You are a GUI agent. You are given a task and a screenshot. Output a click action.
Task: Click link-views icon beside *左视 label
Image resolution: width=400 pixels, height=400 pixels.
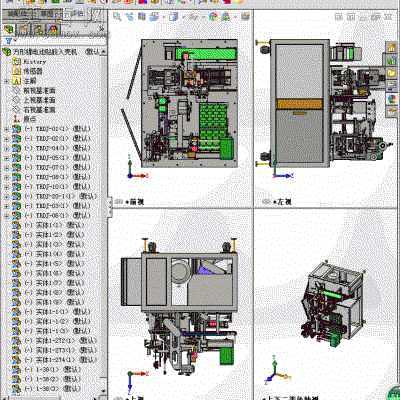[x=266, y=202]
